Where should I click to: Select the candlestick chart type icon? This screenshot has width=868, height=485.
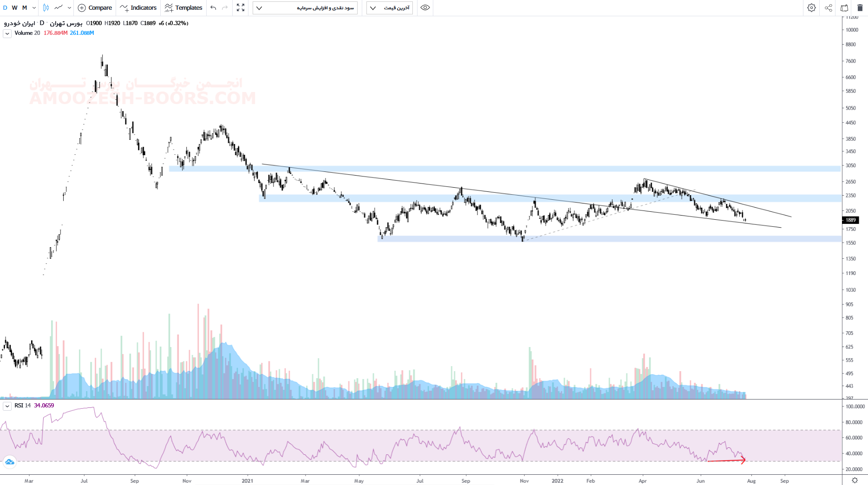(46, 7)
